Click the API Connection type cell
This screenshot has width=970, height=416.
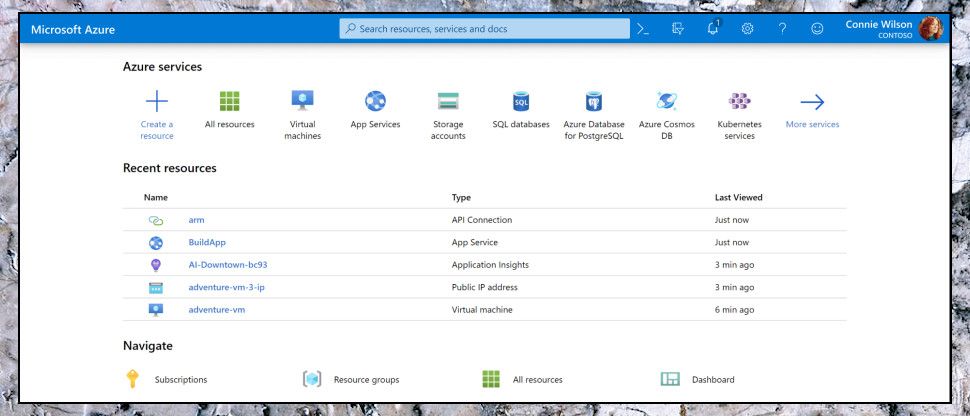[482, 220]
